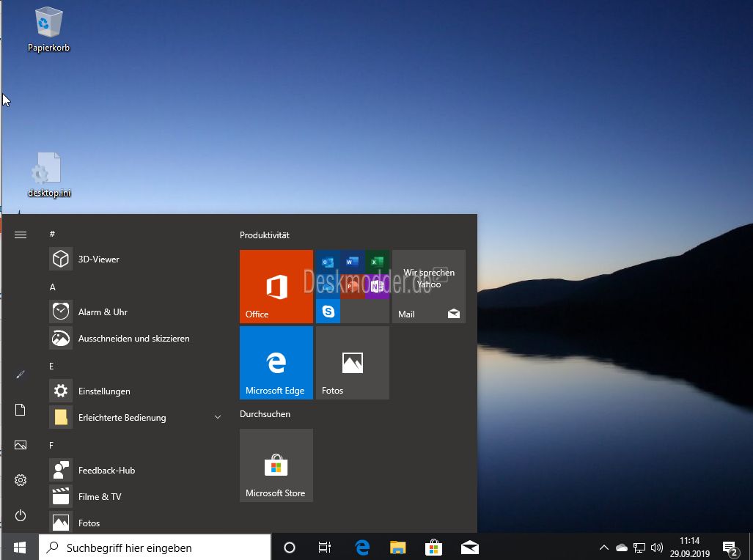Image resolution: width=753 pixels, height=560 pixels.
Task: Launch the Microsoft Edge tile
Action: (276, 363)
